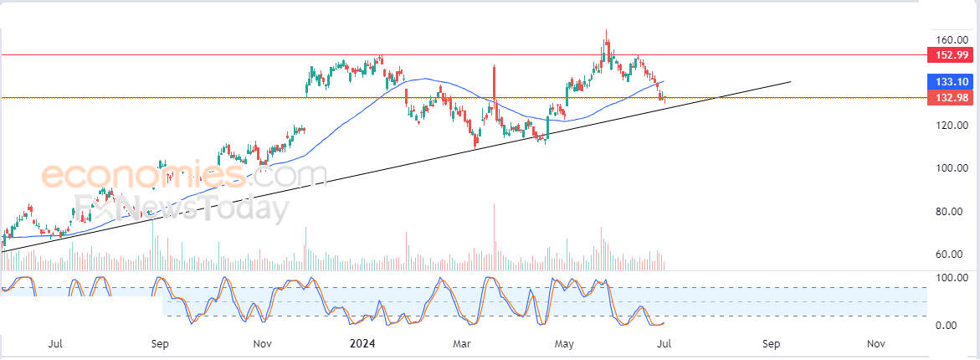Click the red 152.99 price label
Viewport: 980px width, 360px height.
(x=952, y=55)
